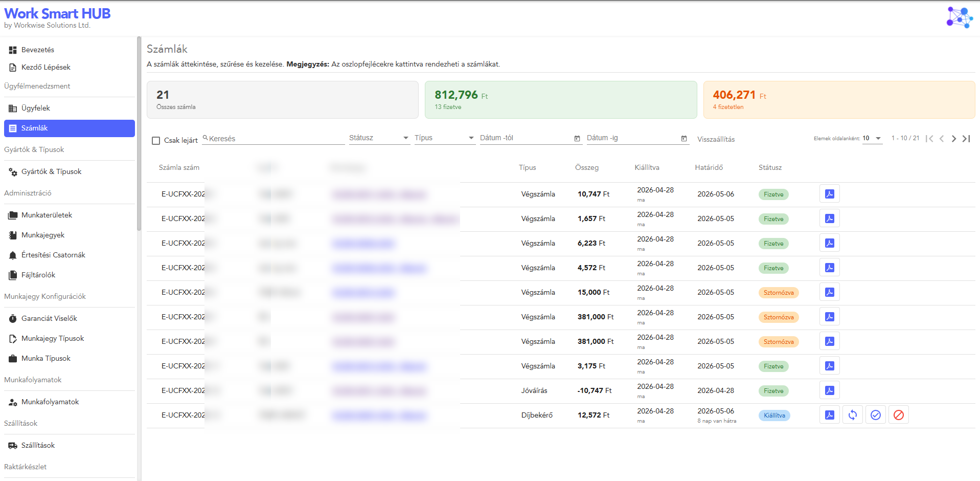This screenshot has width=980, height=481.
Task: Click the Sztornózva badge on the 15,000 Ft row
Action: point(779,293)
